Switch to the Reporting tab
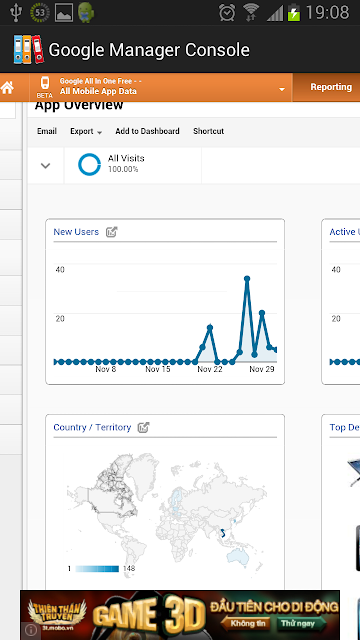 pos(331,87)
